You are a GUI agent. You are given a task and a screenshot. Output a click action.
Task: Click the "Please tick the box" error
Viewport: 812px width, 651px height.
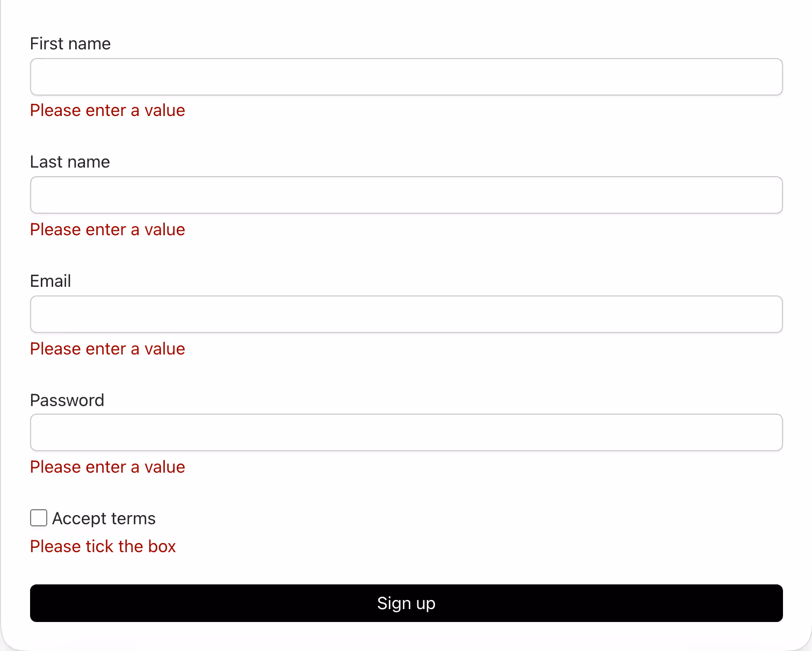coord(103,546)
